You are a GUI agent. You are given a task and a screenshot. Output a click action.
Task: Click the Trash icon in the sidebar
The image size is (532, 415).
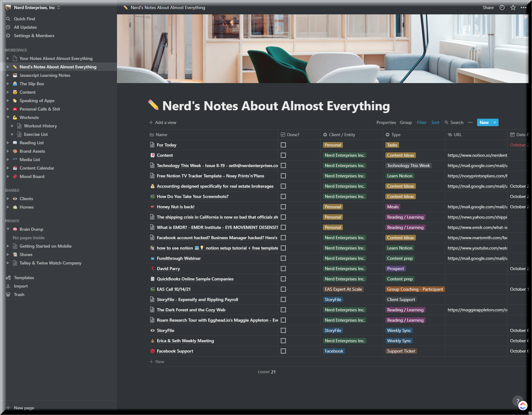click(x=8, y=294)
